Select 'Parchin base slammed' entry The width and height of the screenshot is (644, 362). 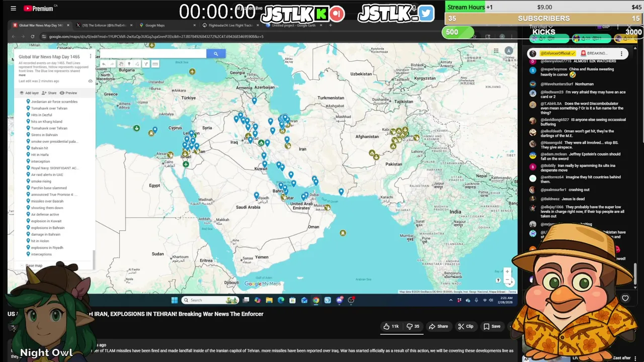[x=49, y=188]
